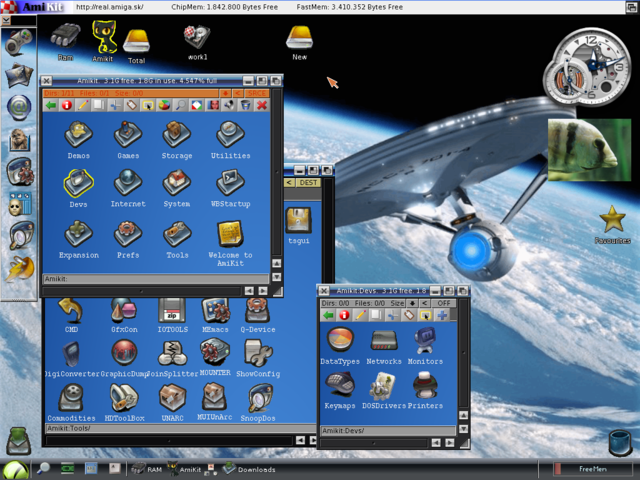Screen dimensions: 640x480
Task: Click the '<' history button in Amikit window
Action: [238, 93]
